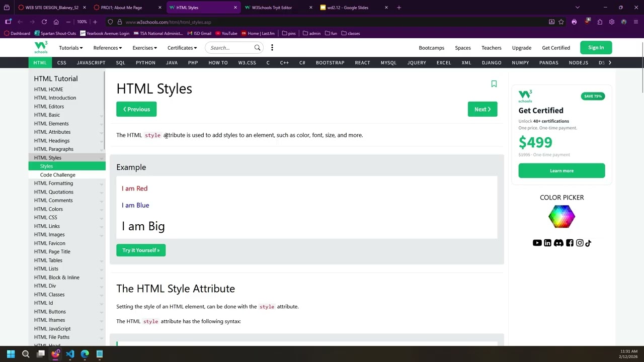Click the green Previous button

pos(136,109)
